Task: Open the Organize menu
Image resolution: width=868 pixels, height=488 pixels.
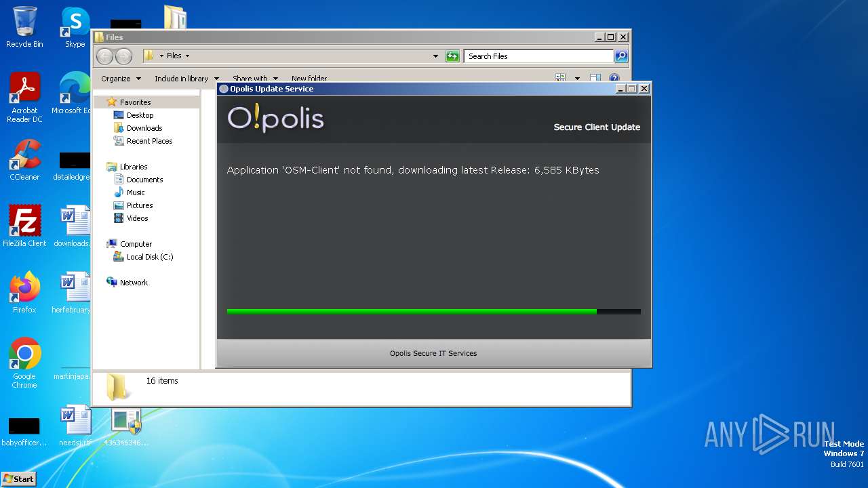Action: point(121,79)
